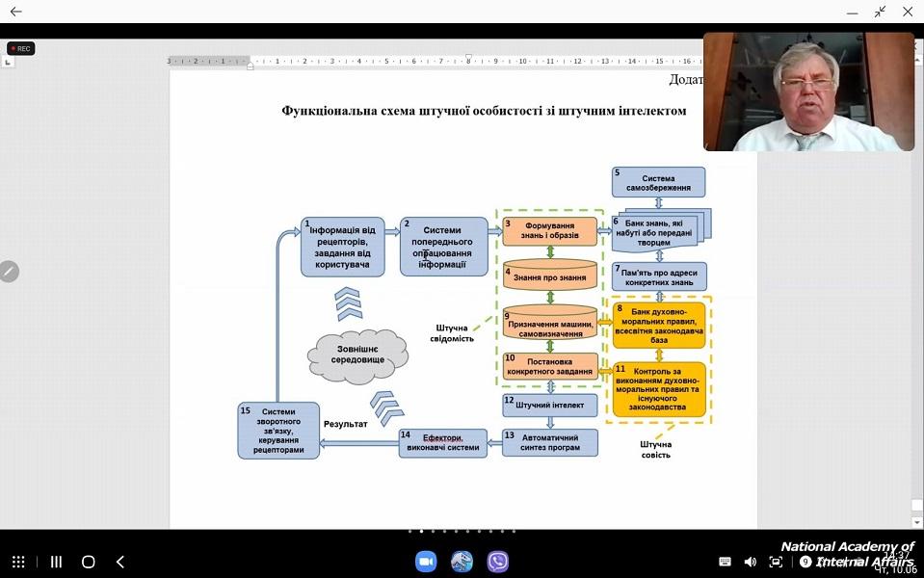Click the scroll down arrow of vertical scrollbar
Image resolution: width=924 pixels, height=578 pixels.
[917, 521]
